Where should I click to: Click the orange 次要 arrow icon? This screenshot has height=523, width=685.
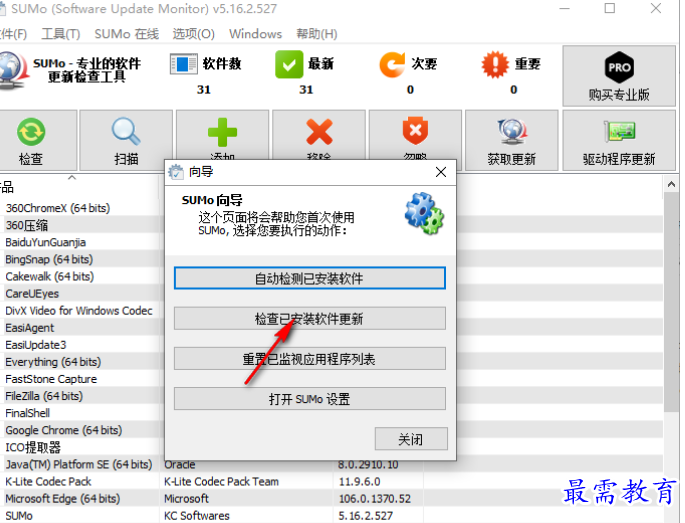[x=392, y=64]
